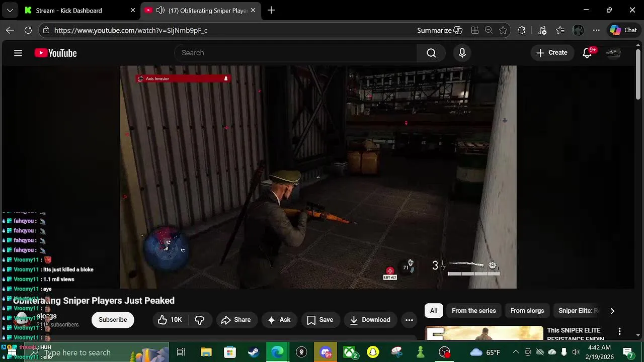Open media control music icon in toolbar
Viewport: 644px width, 362px height.
click(542, 30)
